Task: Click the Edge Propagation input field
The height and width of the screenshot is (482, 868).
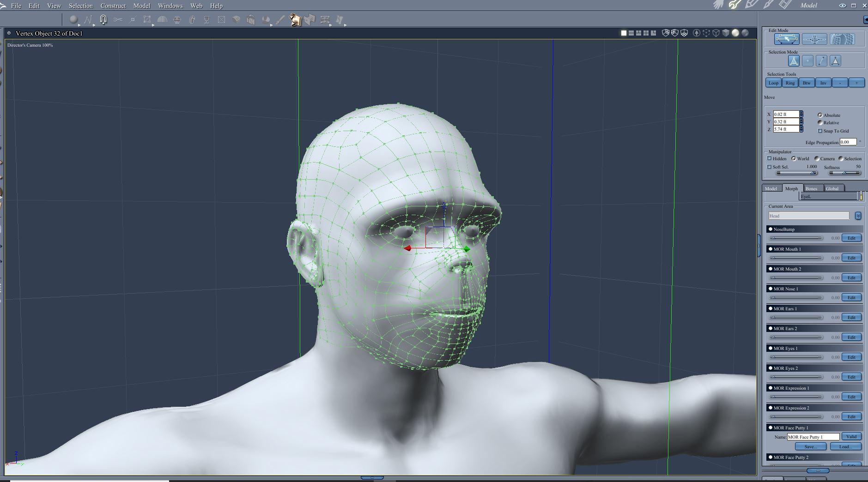Action: tap(848, 142)
